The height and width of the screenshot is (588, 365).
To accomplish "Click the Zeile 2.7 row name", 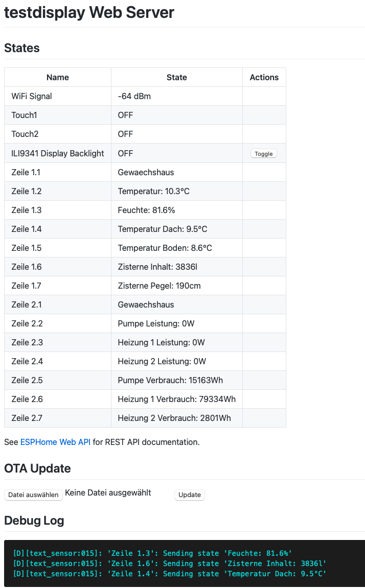I will pos(27,418).
